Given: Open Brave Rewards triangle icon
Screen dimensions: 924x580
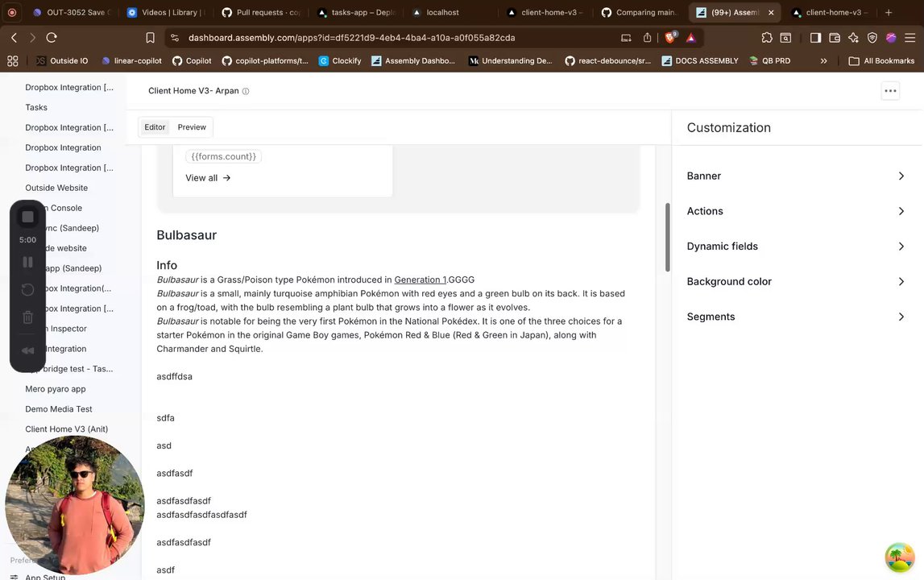Looking at the screenshot, I should point(690,38).
